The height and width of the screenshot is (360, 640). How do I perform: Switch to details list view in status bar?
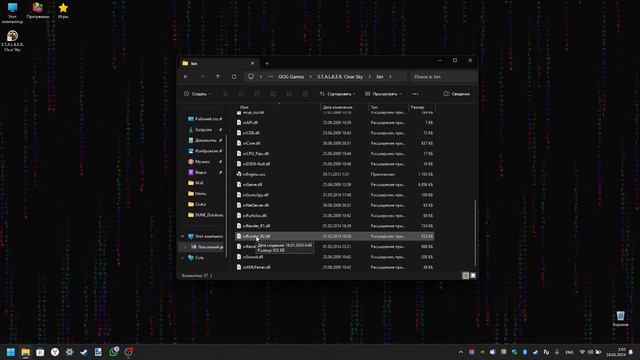(465, 276)
